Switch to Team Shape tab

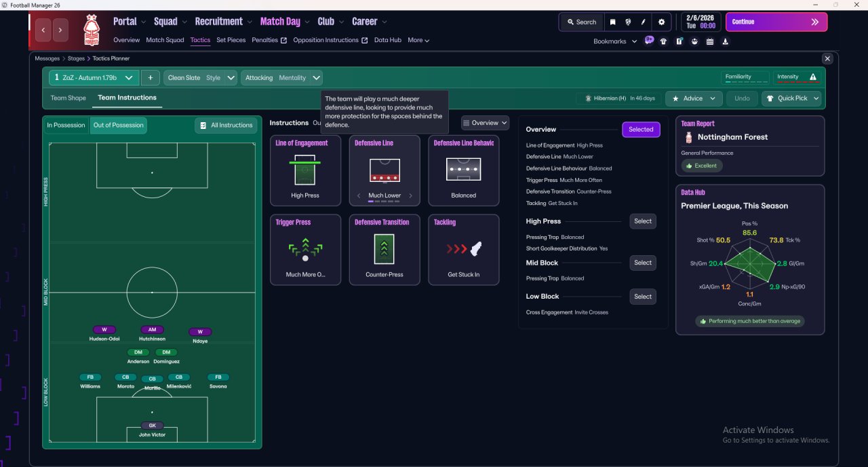(68, 98)
